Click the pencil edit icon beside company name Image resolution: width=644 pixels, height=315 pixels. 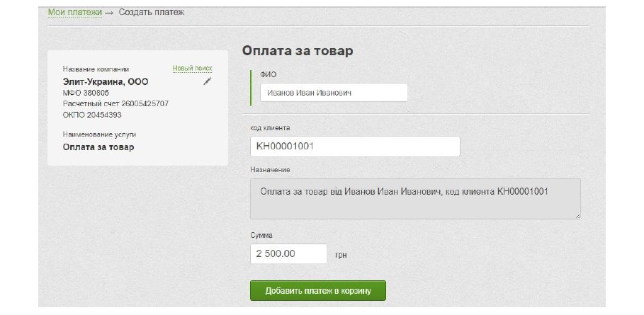[x=207, y=81]
